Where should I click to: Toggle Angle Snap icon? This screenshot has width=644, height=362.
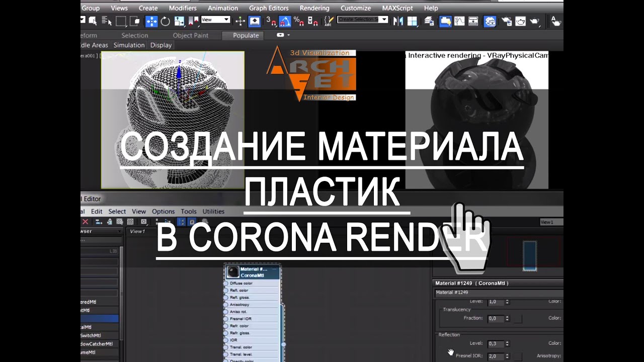pos(285,21)
